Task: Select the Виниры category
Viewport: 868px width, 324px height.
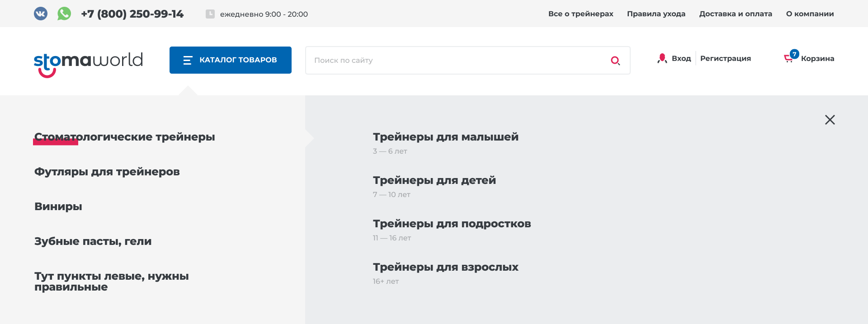Action: click(x=58, y=207)
